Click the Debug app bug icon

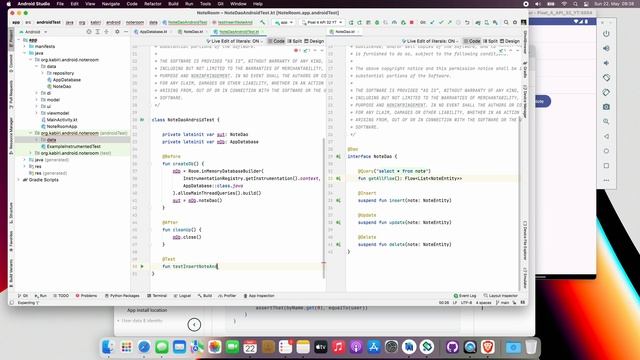[377, 22]
